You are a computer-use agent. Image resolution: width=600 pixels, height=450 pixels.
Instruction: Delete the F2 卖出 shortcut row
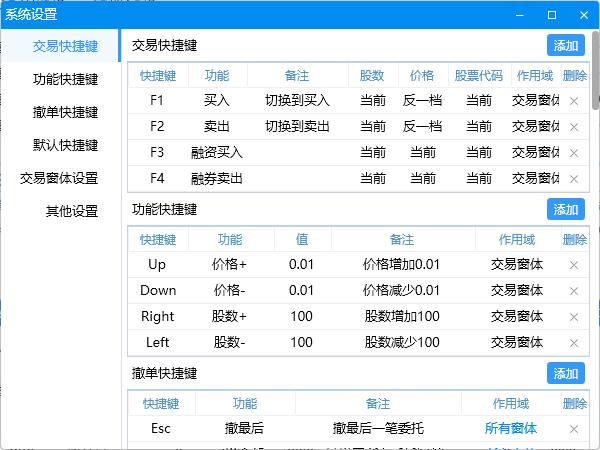click(574, 127)
